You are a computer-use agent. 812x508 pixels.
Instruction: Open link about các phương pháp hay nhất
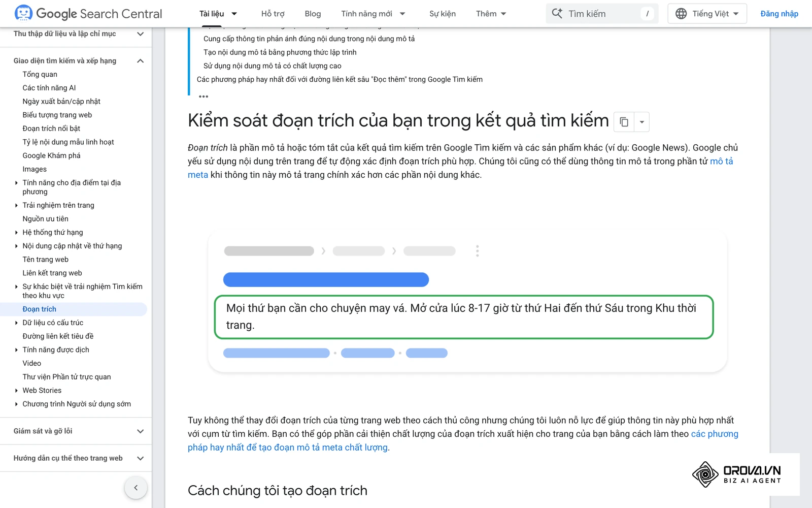point(715,434)
